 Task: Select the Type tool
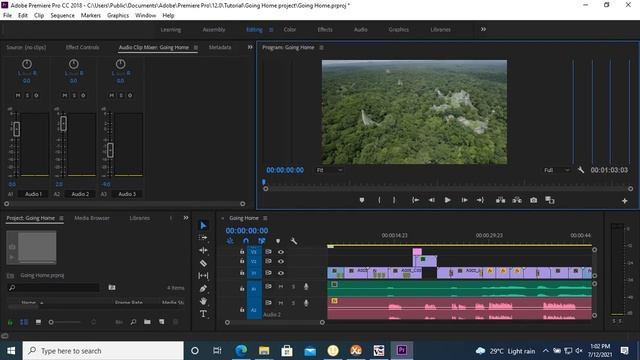coord(203,314)
